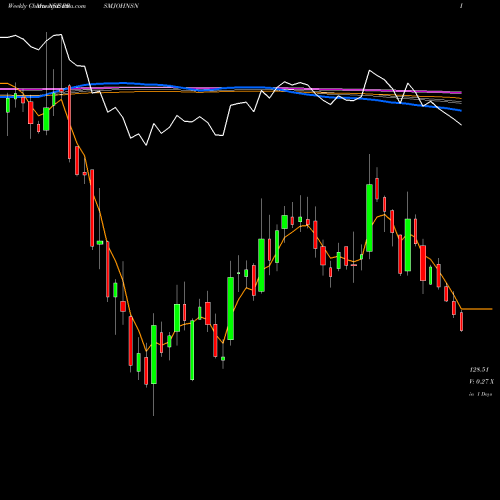
Task: Click the overlapped Weekly Charts title text
Action: click(x=47, y=6)
